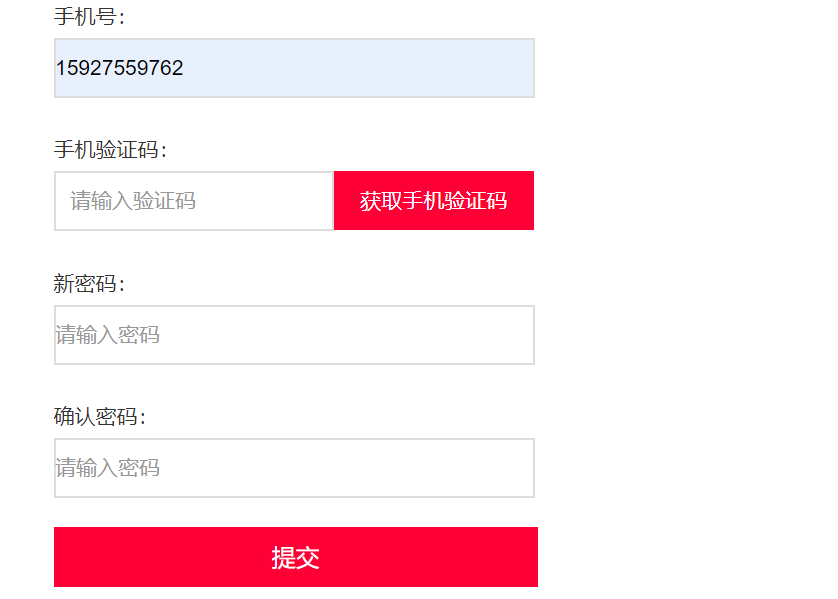Click the 确认密码 label text

tap(100, 417)
